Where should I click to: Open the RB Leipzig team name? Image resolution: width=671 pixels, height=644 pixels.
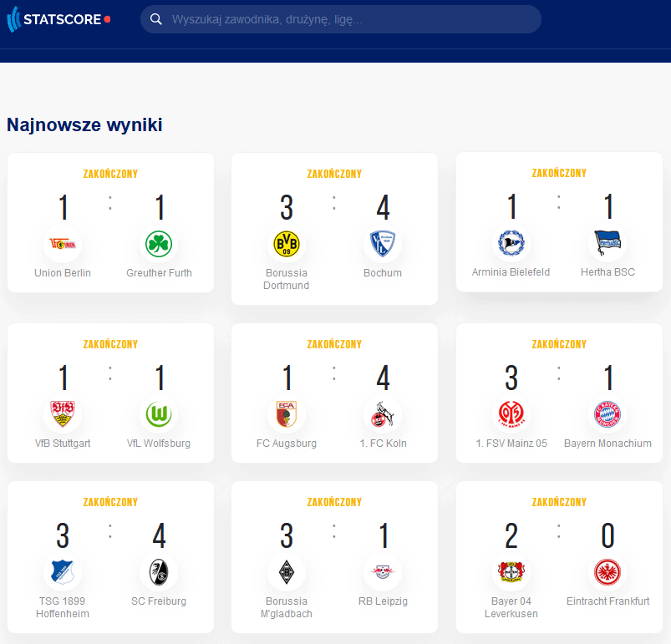(x=383, y=601)
